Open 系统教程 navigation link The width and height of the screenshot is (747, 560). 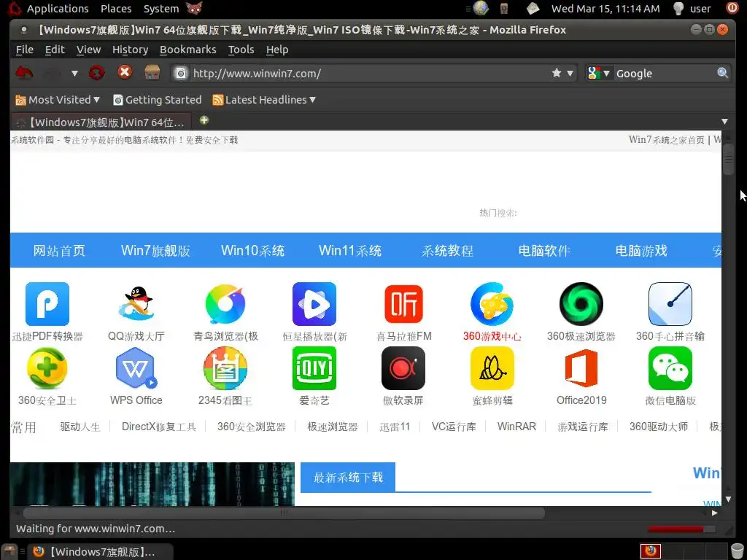(447, 251)
